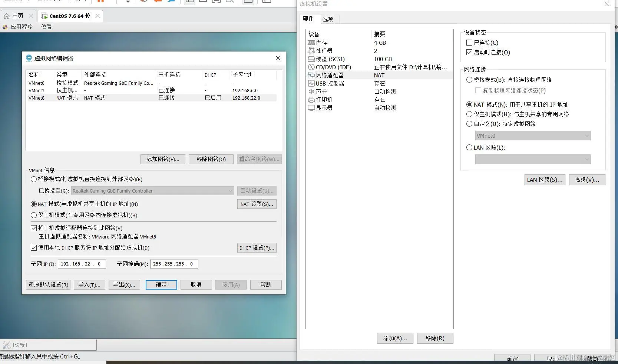
Task: Open the VMnet0 custom network dropdown
Action: pos(533,136)
